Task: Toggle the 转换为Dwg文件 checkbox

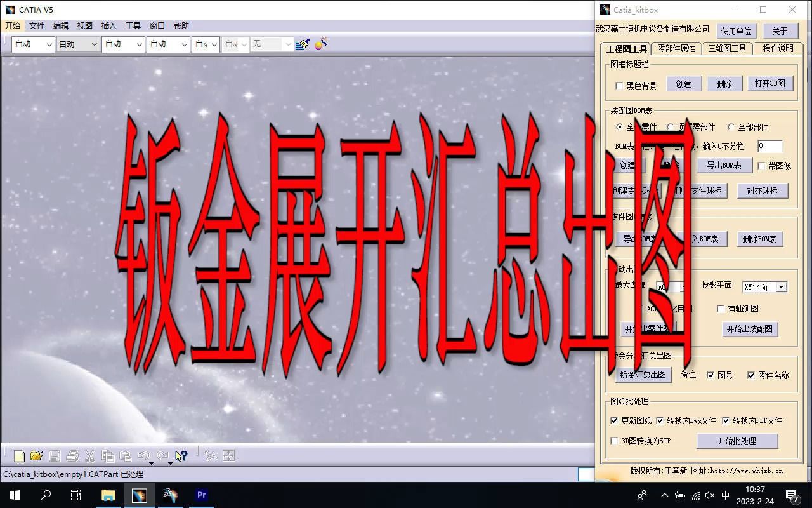Action: click(x=660, y=420)
